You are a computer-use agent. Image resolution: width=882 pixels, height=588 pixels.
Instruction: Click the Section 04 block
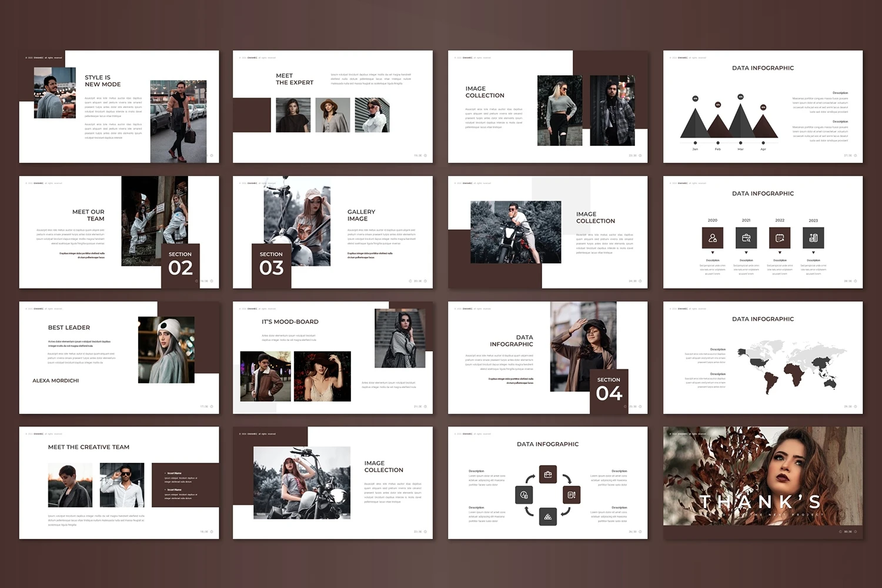(x=609, y=390)
